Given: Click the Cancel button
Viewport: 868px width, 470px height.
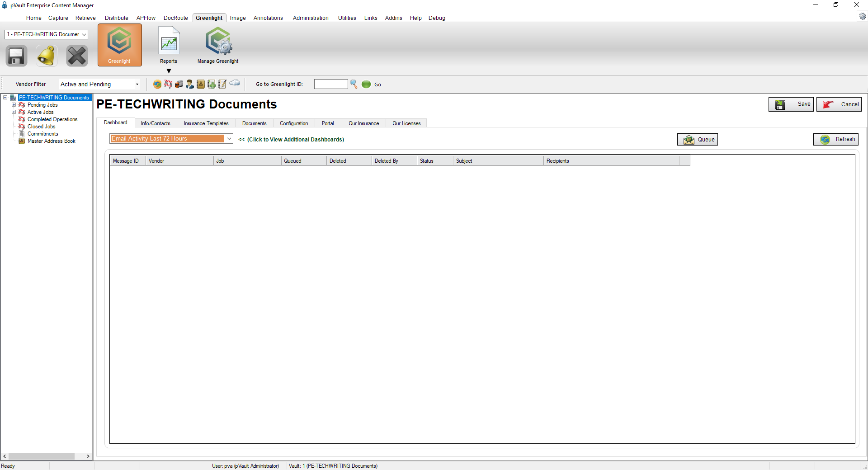Looking at the screenshot, I should (839, 104).
